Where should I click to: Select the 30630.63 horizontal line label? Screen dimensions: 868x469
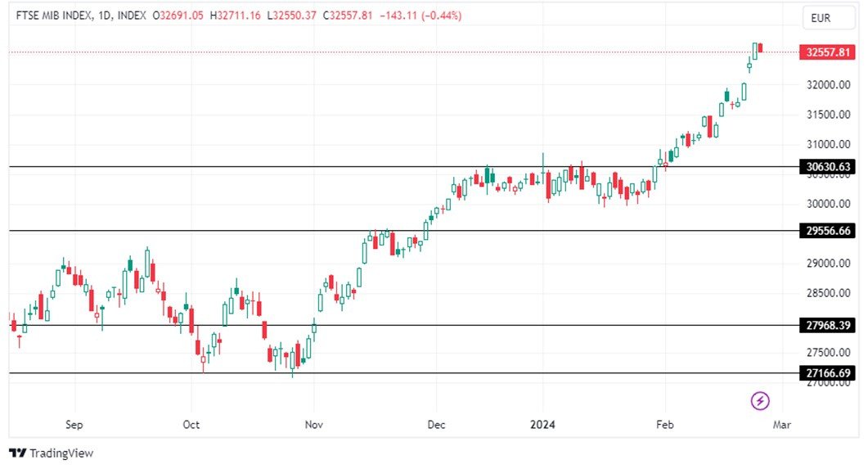[828, 167]
